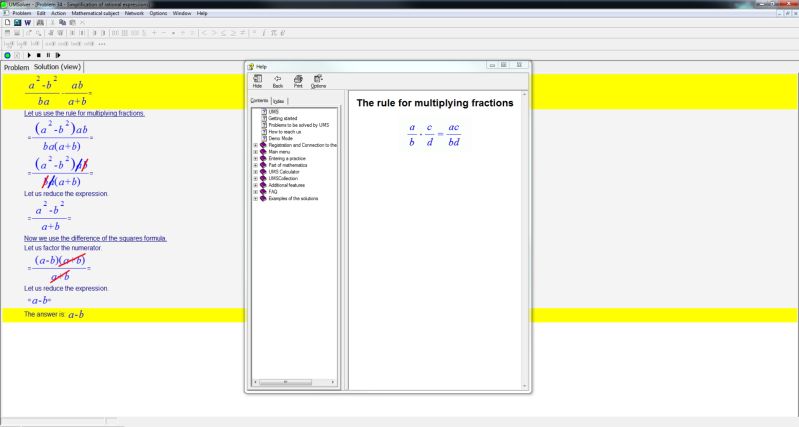Open the UMS help page
Image resolution: width=799 pixels, height=427 pixels.
(x=274, y=112)
